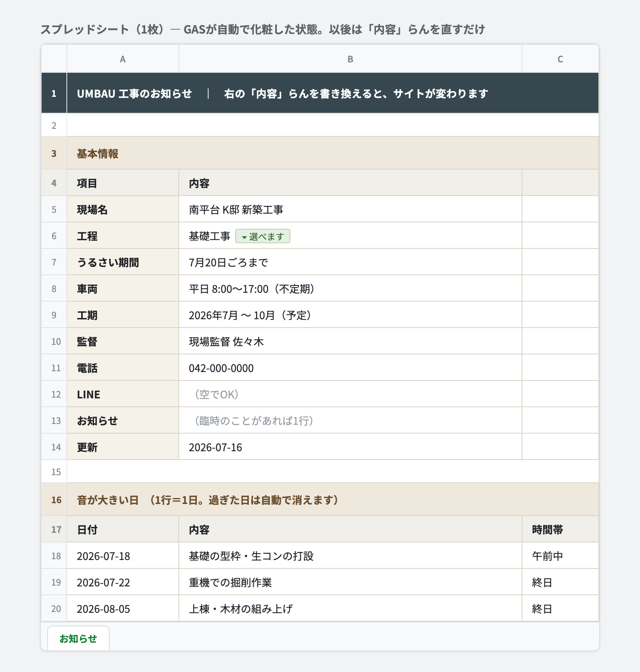
Task: Click the 上棟・木材の組み上げ cell
Action: 350,608
